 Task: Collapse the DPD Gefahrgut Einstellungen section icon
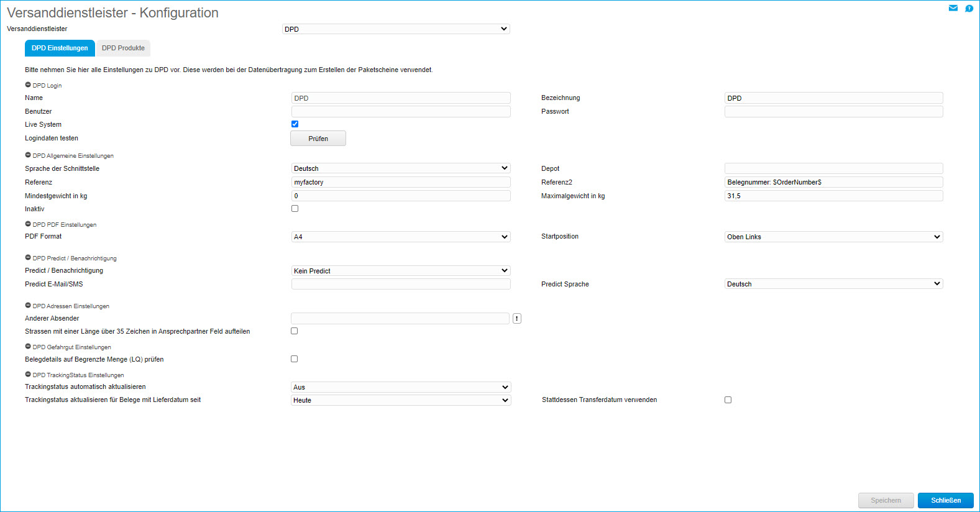tap(28, 347)
